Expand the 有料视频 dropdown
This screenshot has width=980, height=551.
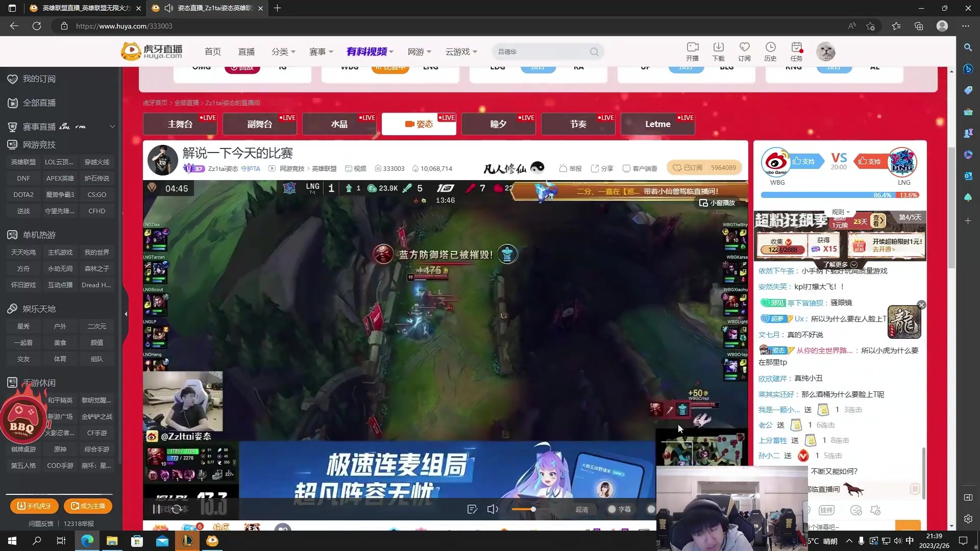click(x=370, y=52)
